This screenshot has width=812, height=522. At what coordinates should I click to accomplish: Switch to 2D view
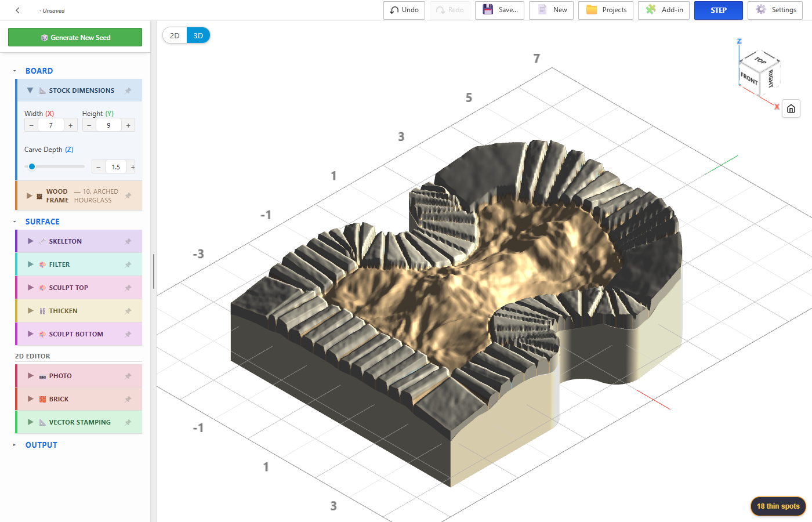[175, 35]
